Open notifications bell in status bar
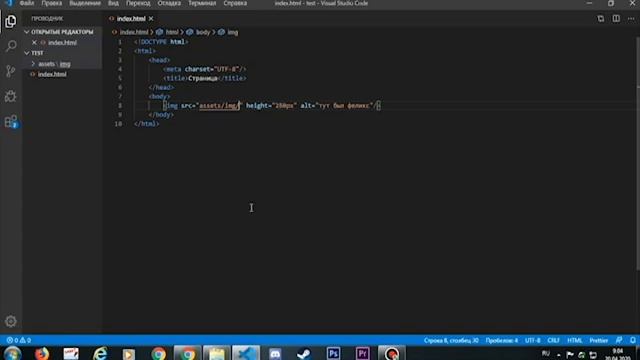 [633, 340]
